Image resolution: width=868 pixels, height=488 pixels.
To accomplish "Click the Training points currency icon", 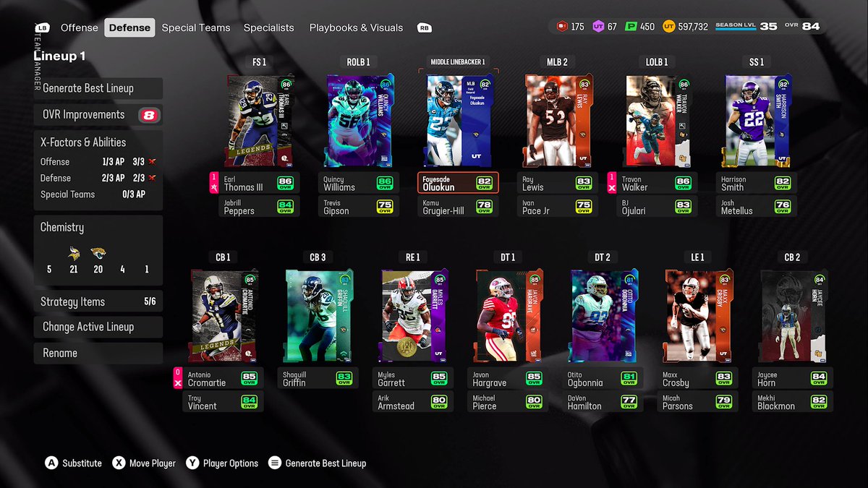I will (x=562, y=27).
